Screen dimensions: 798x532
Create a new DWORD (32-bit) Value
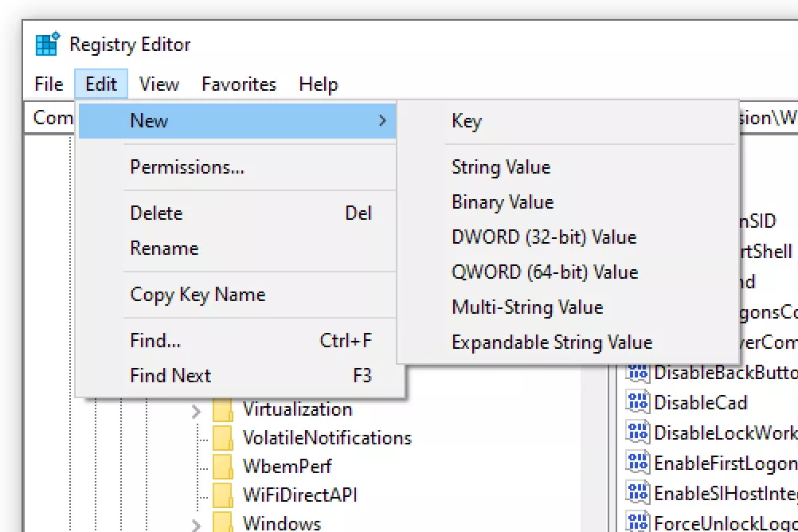coord(568,237)
